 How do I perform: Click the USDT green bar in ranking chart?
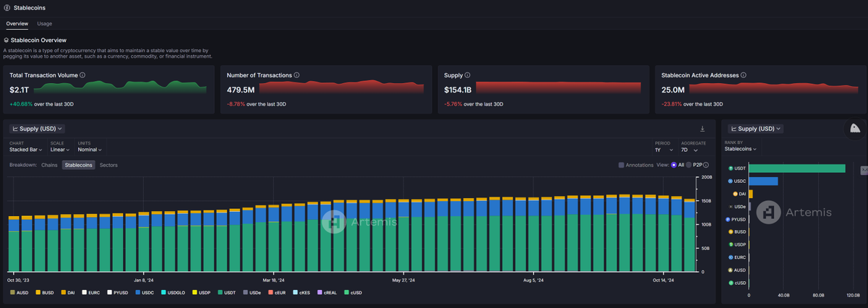pos(797,168)
